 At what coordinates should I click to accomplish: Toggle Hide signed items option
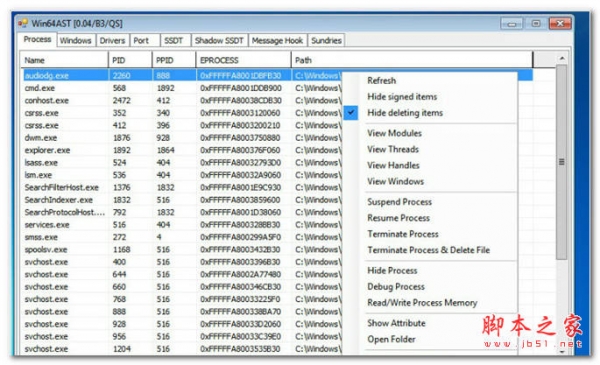pos(402,97)
